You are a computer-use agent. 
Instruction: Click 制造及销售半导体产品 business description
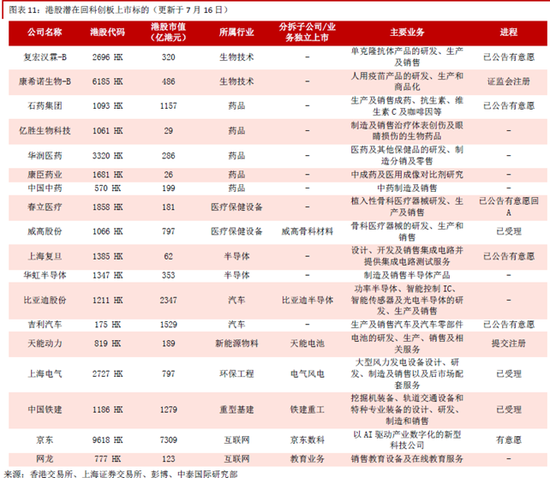pos(407,275)
